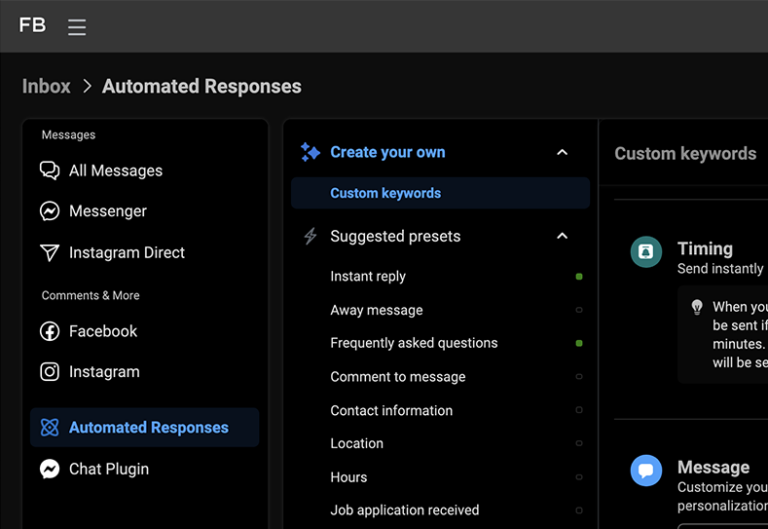This screenshot has width=768, height=529.
Task: Open Automated Responses in sidebar
Action: tap(148, 428)
